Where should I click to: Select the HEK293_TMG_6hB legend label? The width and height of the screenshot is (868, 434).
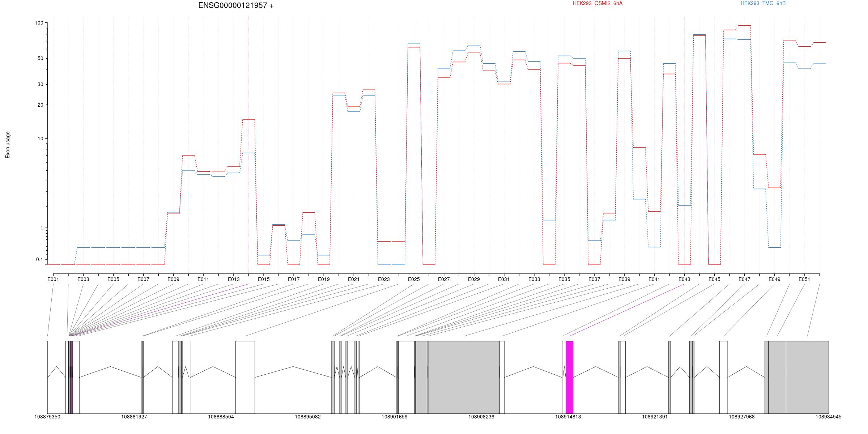763,3
